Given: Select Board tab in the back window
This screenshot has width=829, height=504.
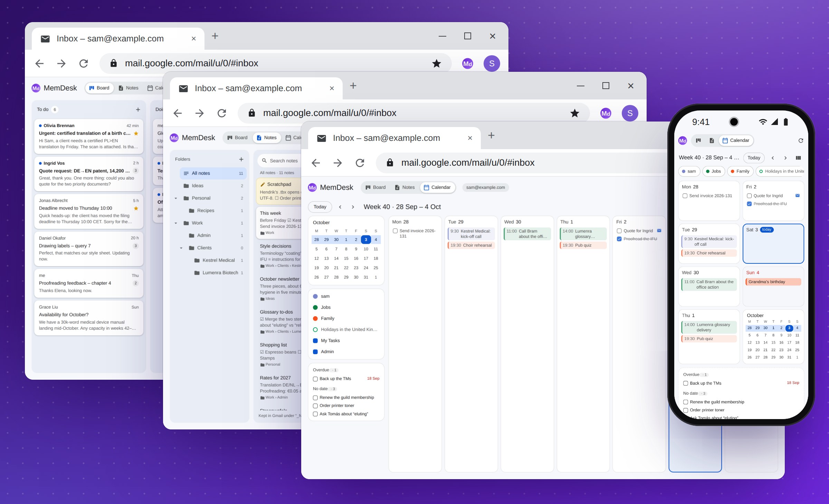Looking at the screenshot, I should pos(99,88).
